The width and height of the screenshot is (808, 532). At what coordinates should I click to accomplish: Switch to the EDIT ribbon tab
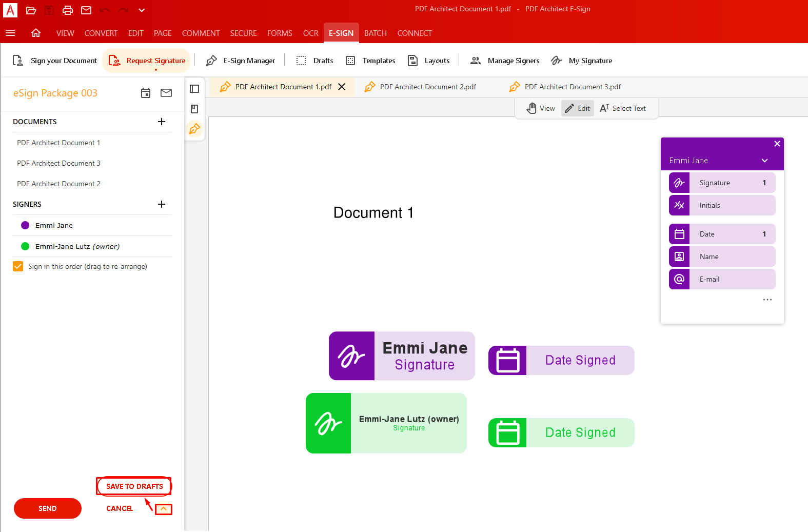coord(136,33)
